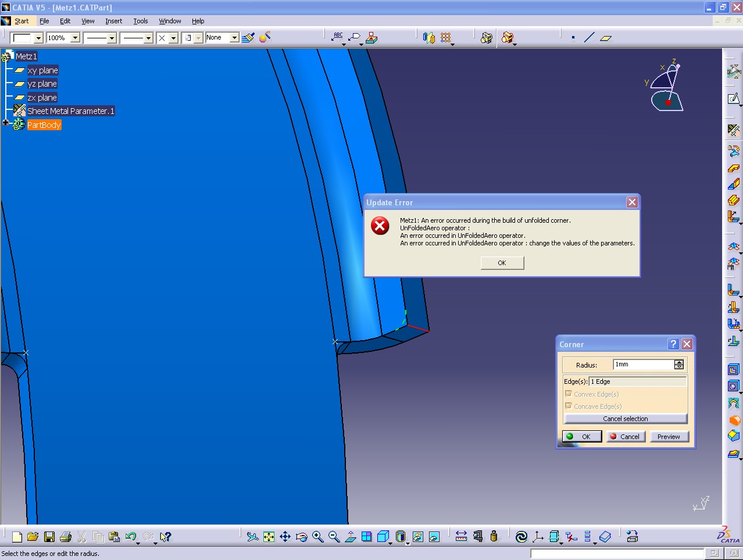The image size is (743, 560).
Task: Open the Edit menu
Action: [65, 21]
